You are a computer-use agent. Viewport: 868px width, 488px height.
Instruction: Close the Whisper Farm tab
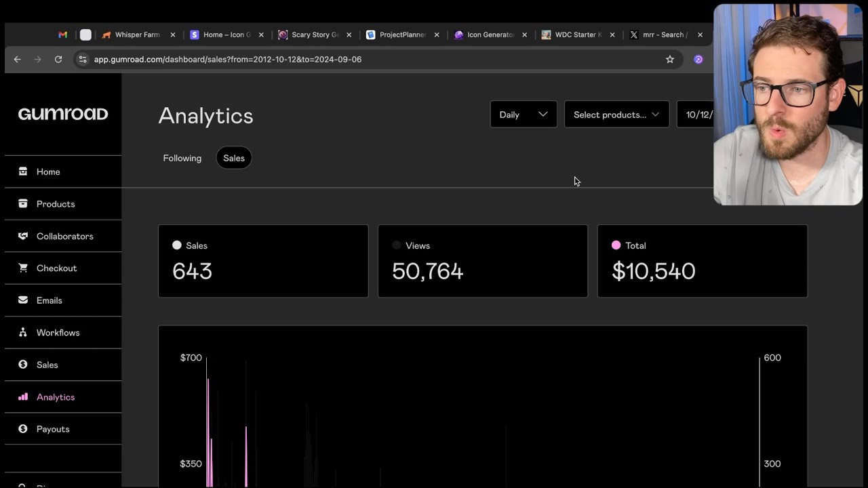(x=173, y=35)
